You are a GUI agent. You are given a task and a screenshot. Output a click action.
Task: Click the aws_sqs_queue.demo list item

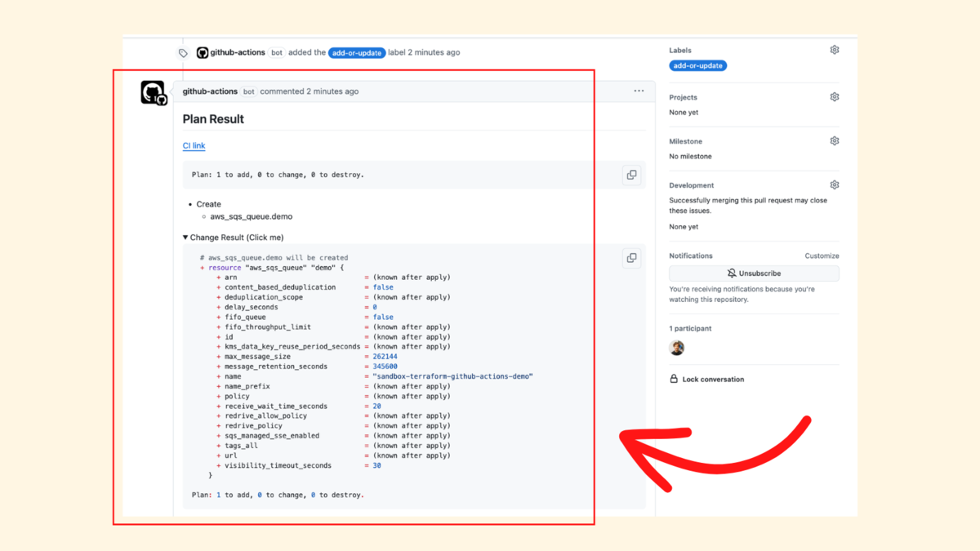252,217
